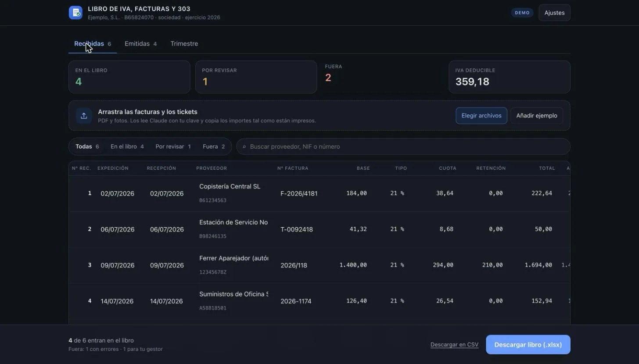
Task: Click NIF A58818501
Action: (x=213, y=308)
